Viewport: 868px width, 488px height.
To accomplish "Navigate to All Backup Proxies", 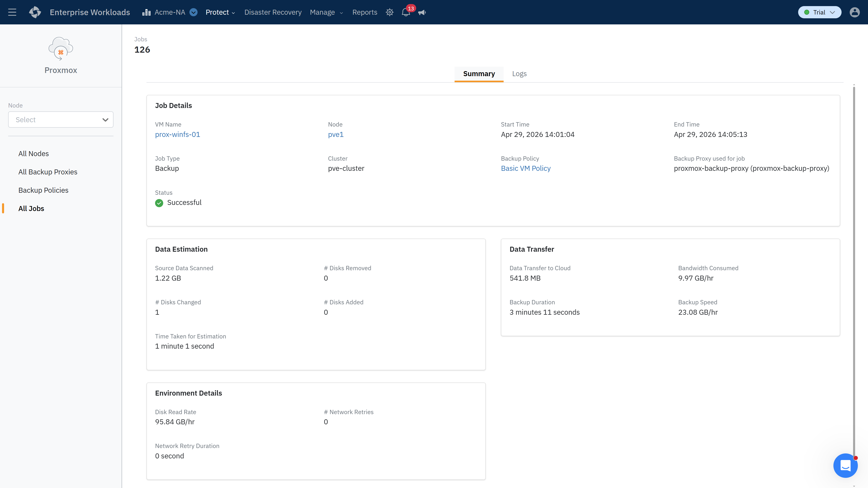I will pyautogui.click(x=48, y=172).
